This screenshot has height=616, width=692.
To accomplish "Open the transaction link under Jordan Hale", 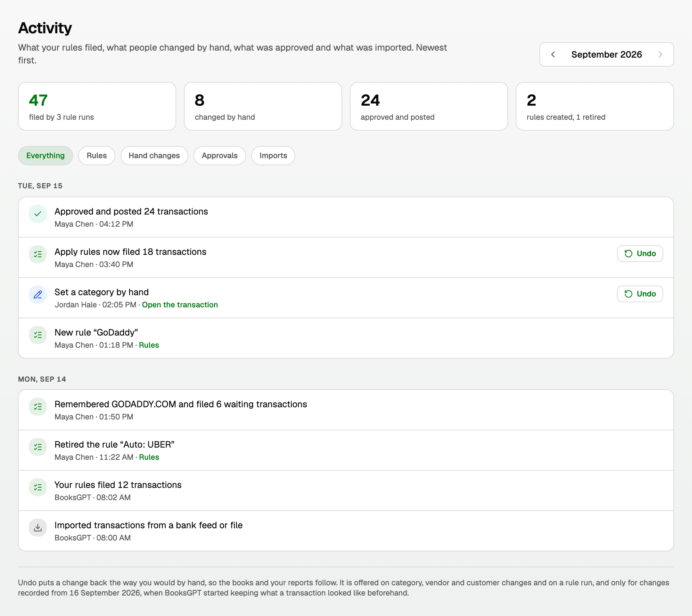I will point(180,304).
